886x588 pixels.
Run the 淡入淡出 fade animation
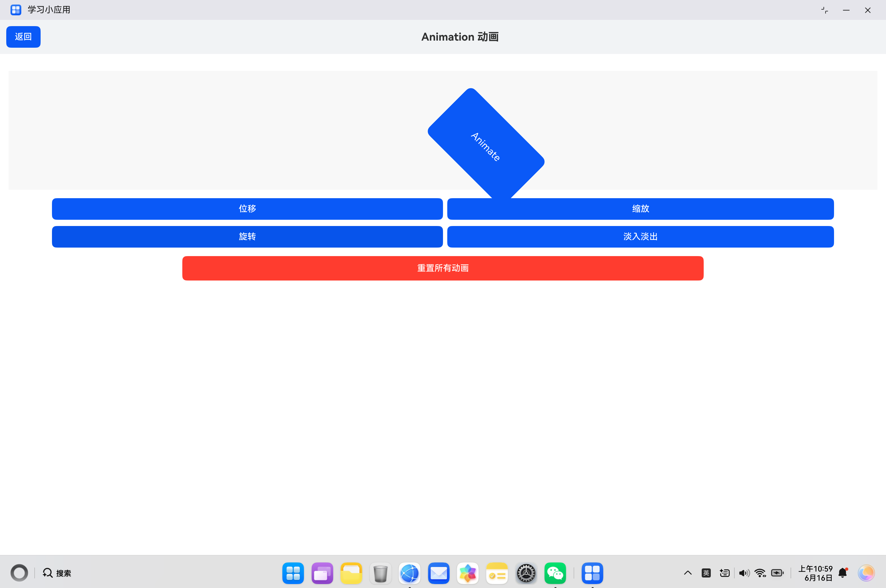point(640,237)
